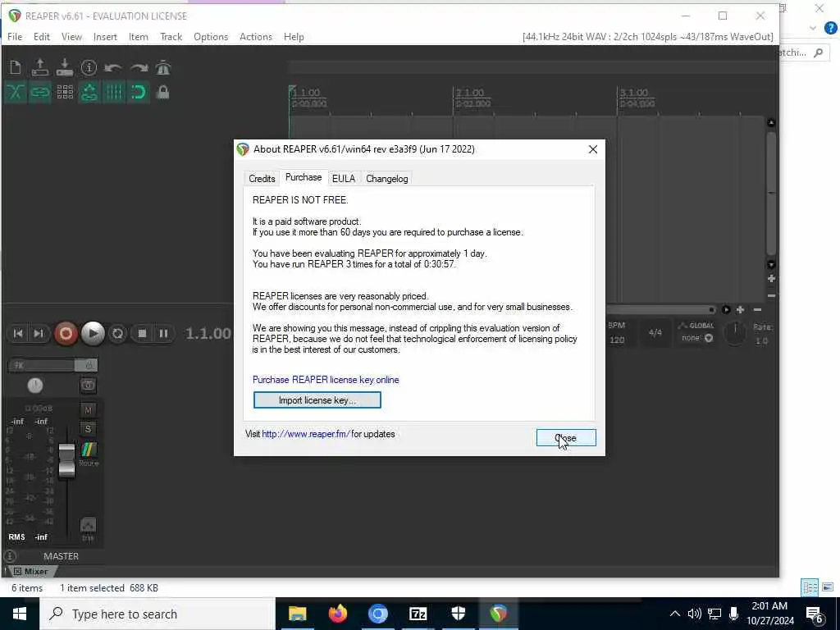Image resolution: width=840 pixels, height=630 pixels.
Task: Select the Mixer docker tab
Action: coord(31,572)
